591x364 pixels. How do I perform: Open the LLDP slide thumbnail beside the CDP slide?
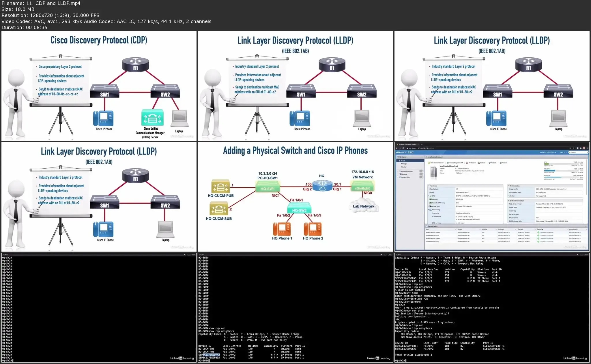(295, 86)
